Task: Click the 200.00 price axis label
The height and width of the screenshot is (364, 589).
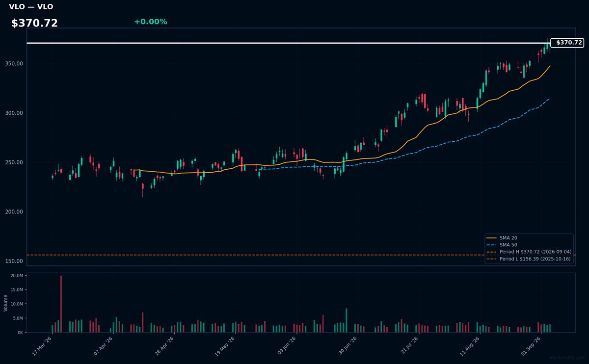Action: coord(15,212)
